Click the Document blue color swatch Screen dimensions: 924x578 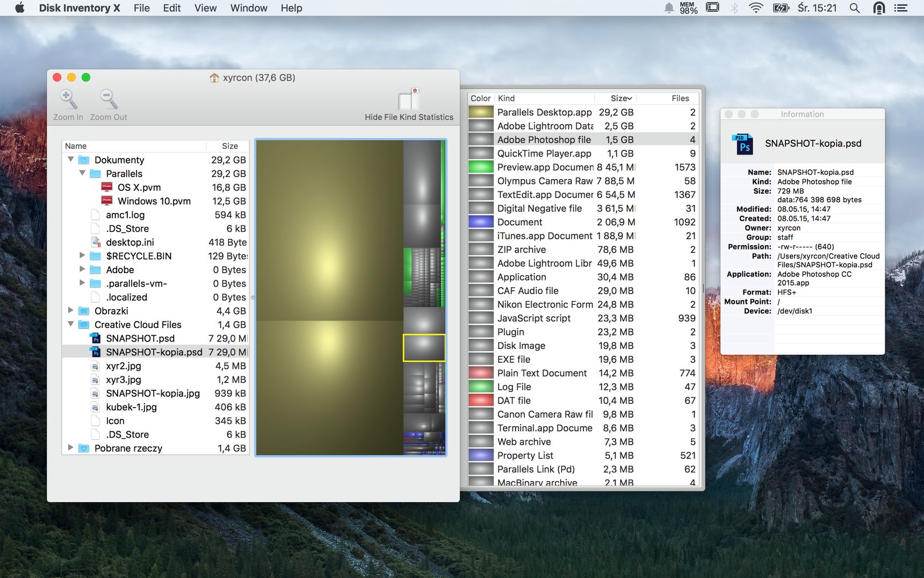pos(481,222)
